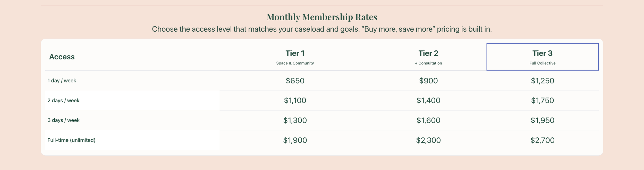Click the Monthly Membership Rates heading
644x170 pixels.
322,17
